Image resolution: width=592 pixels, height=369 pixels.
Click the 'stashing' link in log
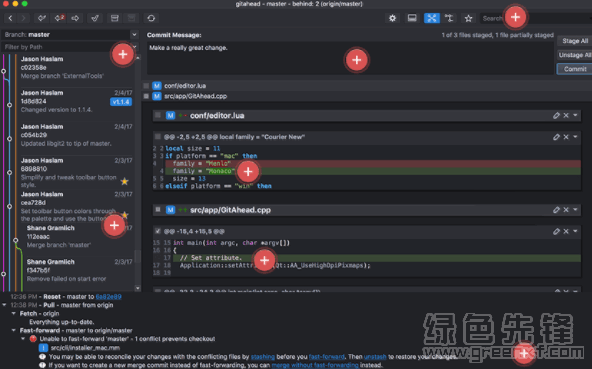pyautogui.click(x=263, y=357)
